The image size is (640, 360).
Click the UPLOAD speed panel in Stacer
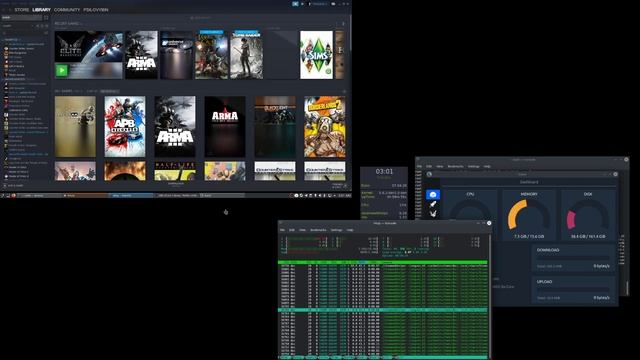pos(573,290)
